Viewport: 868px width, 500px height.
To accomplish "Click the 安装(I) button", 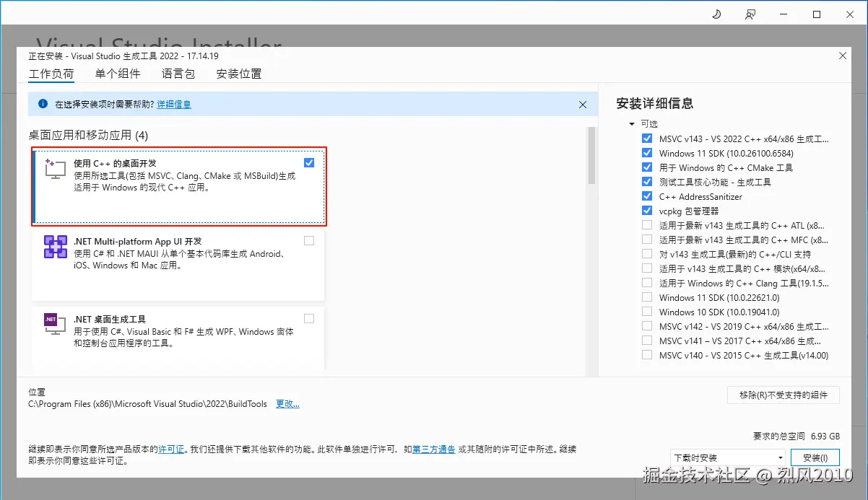I will coord(815,457).
